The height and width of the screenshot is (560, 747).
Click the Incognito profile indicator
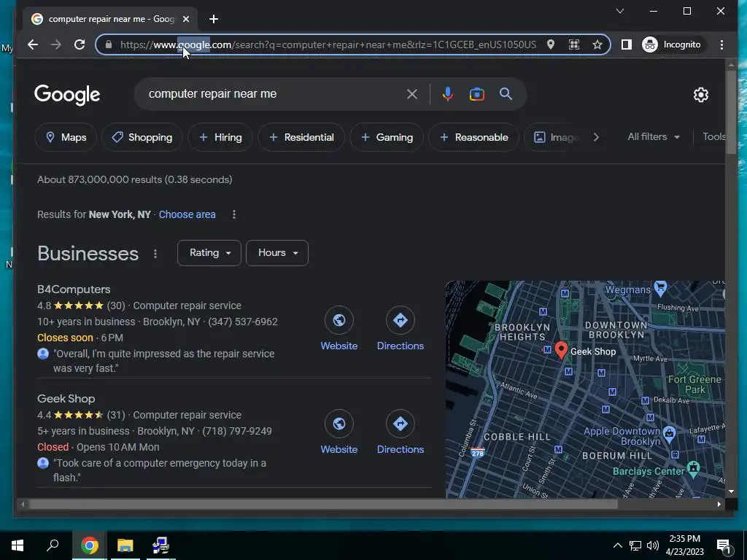672,44
